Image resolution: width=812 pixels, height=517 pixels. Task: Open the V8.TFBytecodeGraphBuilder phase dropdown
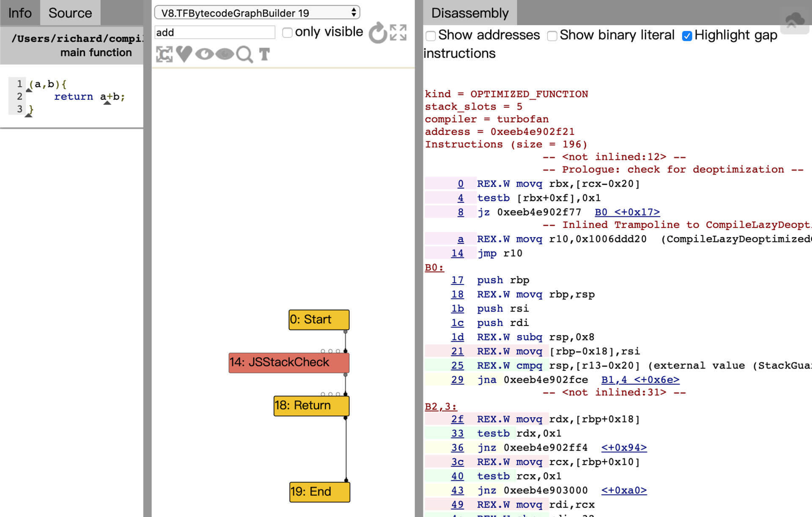coord(257,13)
